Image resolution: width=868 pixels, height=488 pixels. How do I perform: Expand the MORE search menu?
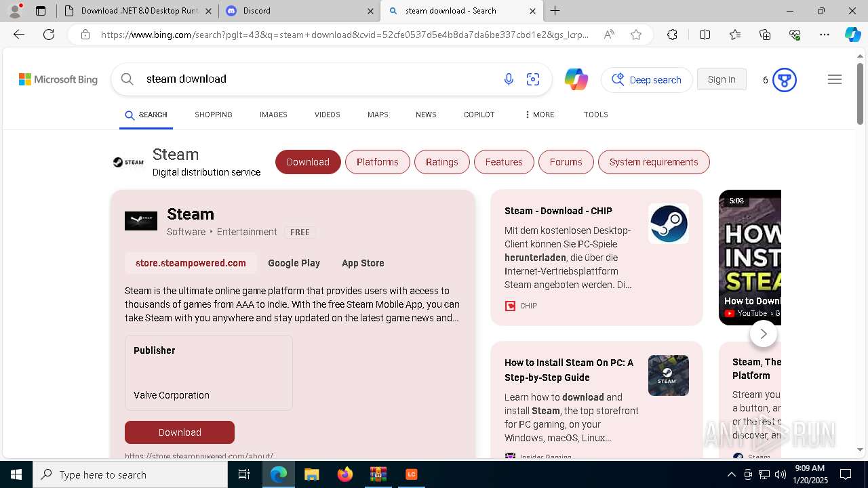(x=539, y=115)
